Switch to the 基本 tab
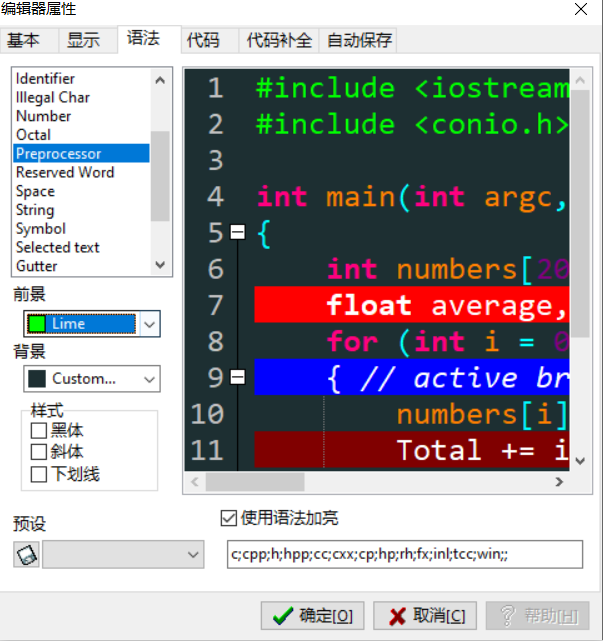The image size is (603, 641). [29, 40]
